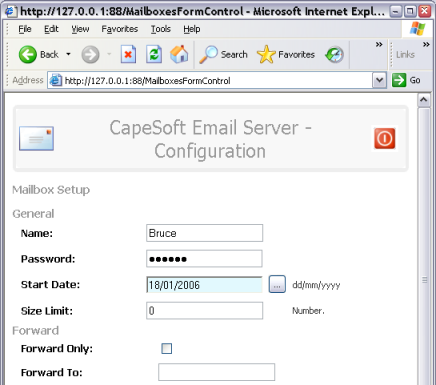Enable the Forward Only checkbox
The image size is (436, 385).
click(x=167, y=349)
